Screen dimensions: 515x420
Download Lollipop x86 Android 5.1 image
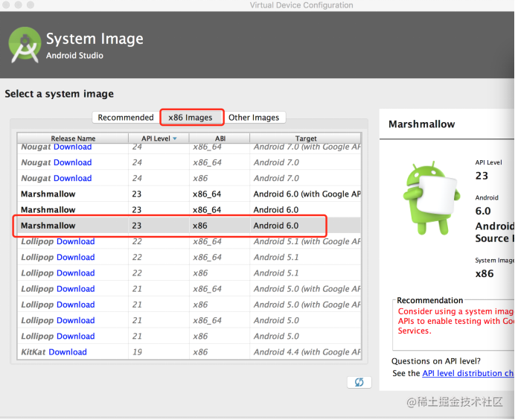coord(76,273)
